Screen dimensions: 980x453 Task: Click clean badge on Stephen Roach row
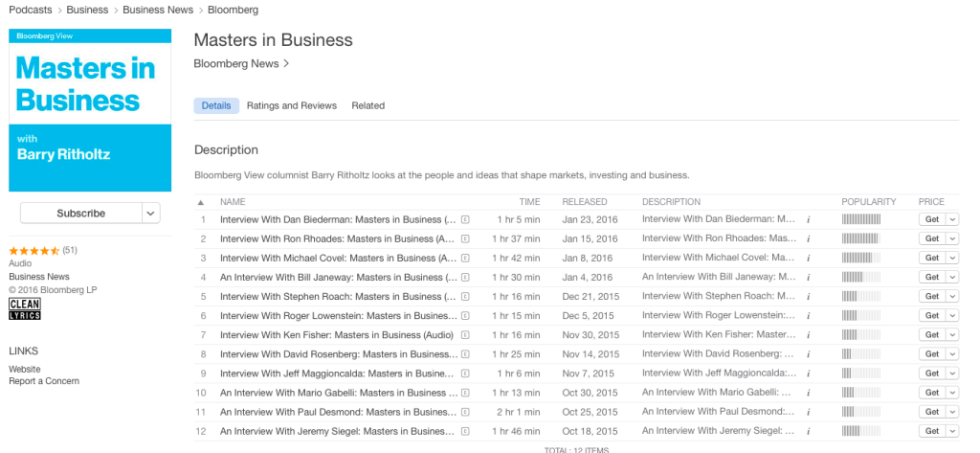click(x=466, y=297)
